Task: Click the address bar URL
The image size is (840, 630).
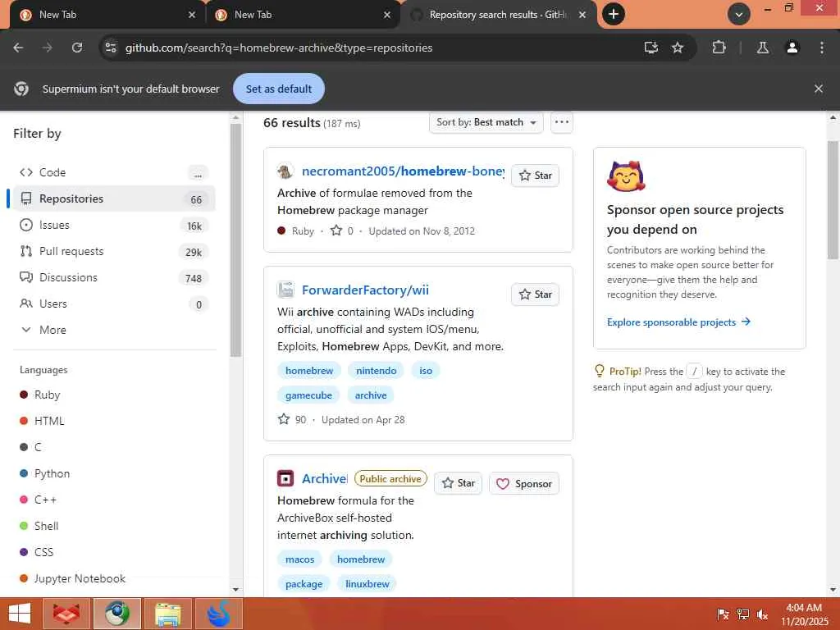Action: pyautogui.click(x=279, y=48)
